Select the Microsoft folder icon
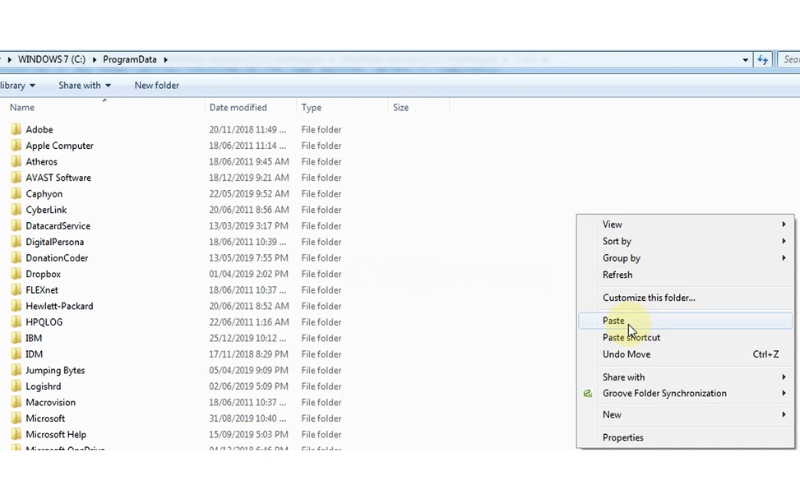This screenshot has height=500, width=800. [x=16, y=418]
